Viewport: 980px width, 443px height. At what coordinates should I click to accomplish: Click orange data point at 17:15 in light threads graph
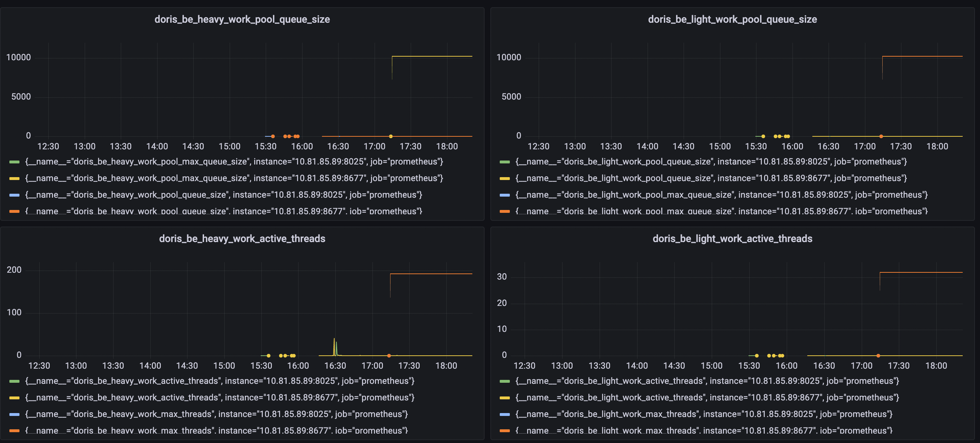(878, 356)
